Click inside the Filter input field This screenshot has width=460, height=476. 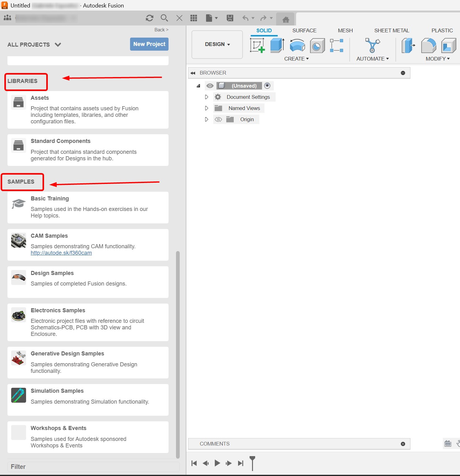(x=93, y=466)
